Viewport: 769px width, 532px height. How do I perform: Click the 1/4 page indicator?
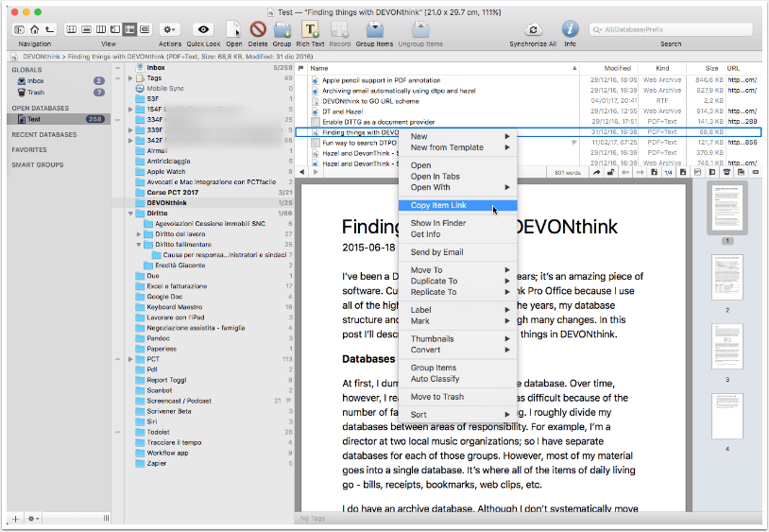tap(668, 173)
